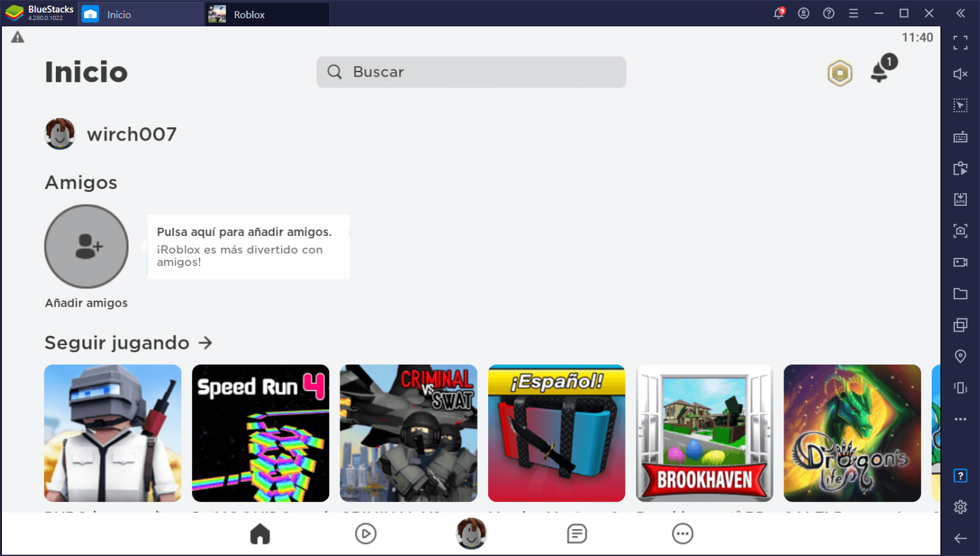
Task: Open BlueStacks account icon in title bar
Action: tap(804, 13)
